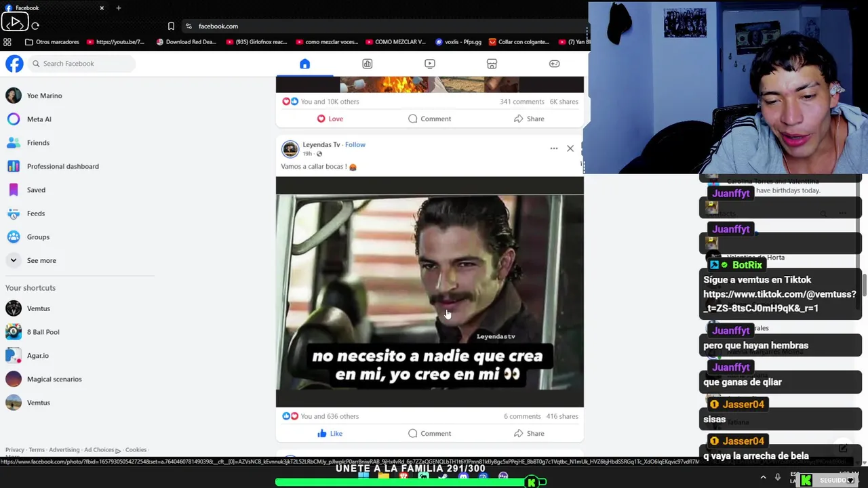
Task: Like the Leyendas Tv post
Action: click(x=330, y=434)
